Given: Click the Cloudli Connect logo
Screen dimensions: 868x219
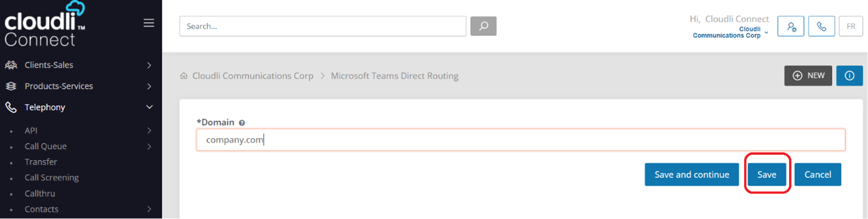Looking at the screenshot, I should pyautogui.click(x=46, y=24).
